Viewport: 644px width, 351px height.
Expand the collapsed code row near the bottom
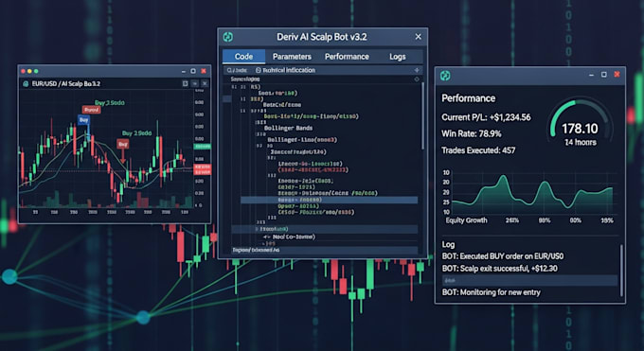[x=257, y=229]
